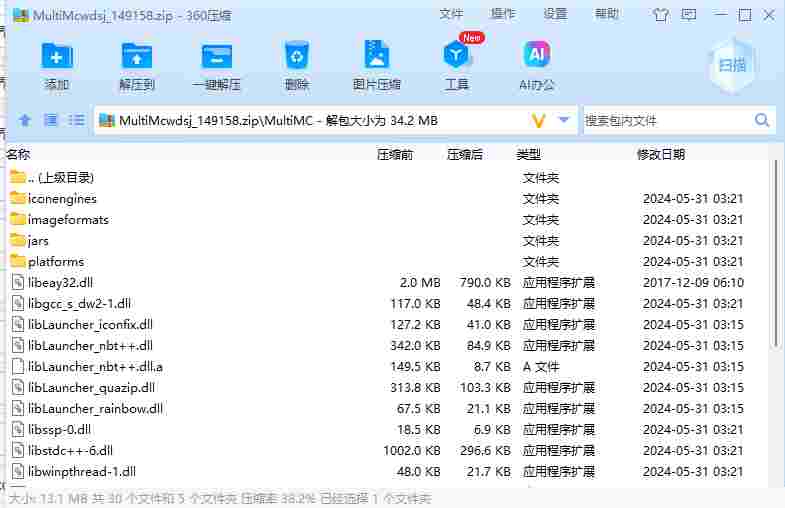785x508 pixels.
Task: Click the 添加 (Add) toolbar icon
Action: point(57,56)
